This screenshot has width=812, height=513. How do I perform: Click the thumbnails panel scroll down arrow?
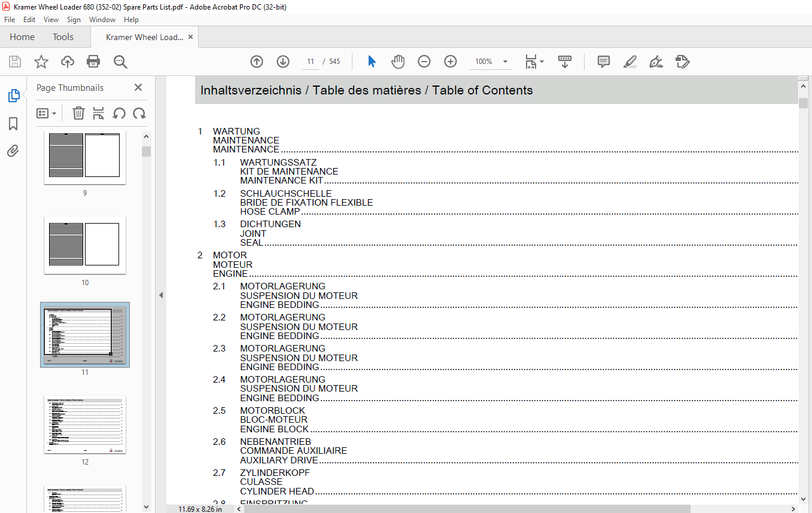click(146, 508)
